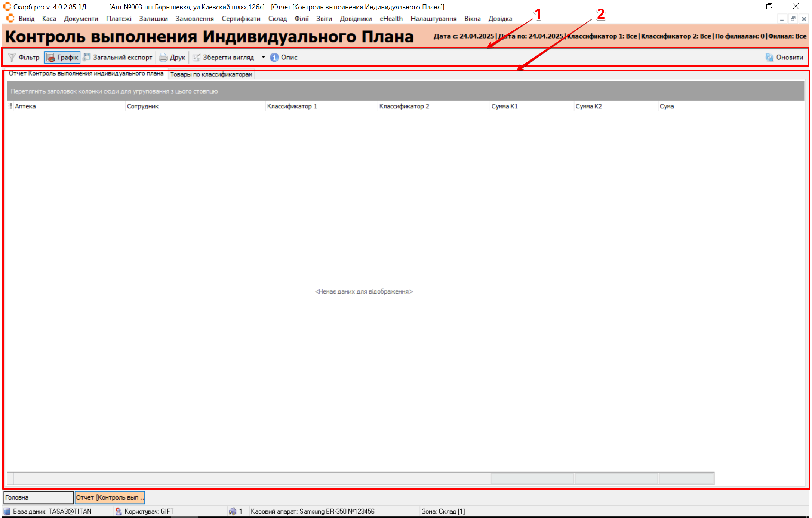Image resolution: width=812 pixels, height=518 pixels.
Task: Open the Довідники menu
Action: coord(356,19)
